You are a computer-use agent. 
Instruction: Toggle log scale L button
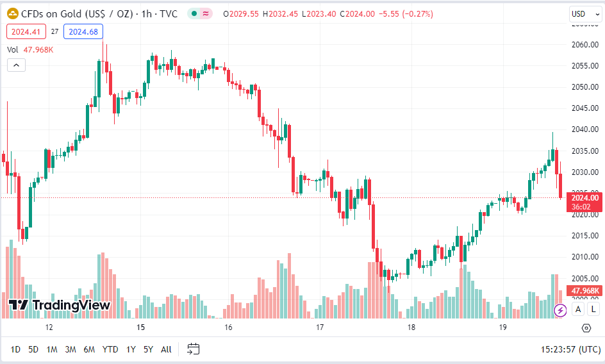593,309
